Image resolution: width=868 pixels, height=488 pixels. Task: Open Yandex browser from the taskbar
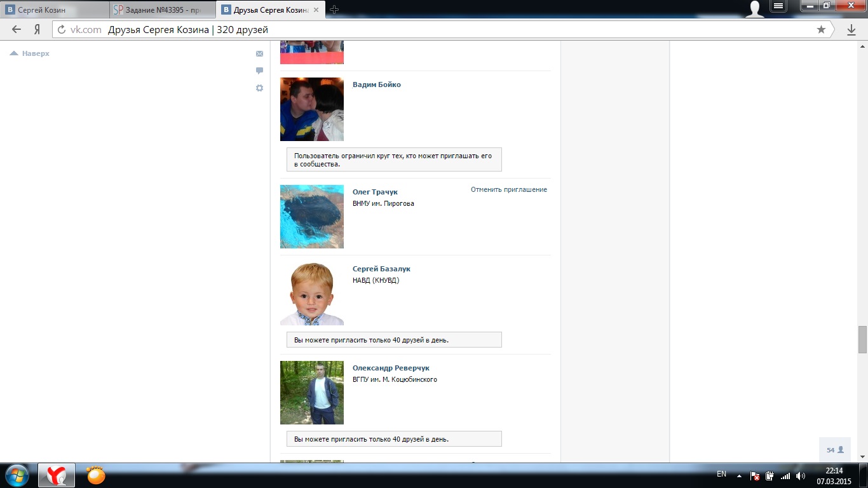[57, 475]
